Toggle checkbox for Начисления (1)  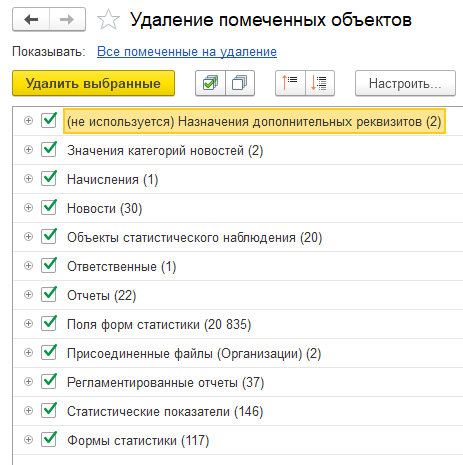[x=49, y=178]
